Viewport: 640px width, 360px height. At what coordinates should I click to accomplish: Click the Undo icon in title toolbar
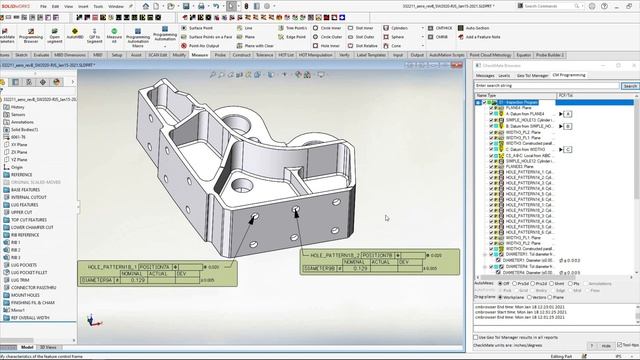216,6
